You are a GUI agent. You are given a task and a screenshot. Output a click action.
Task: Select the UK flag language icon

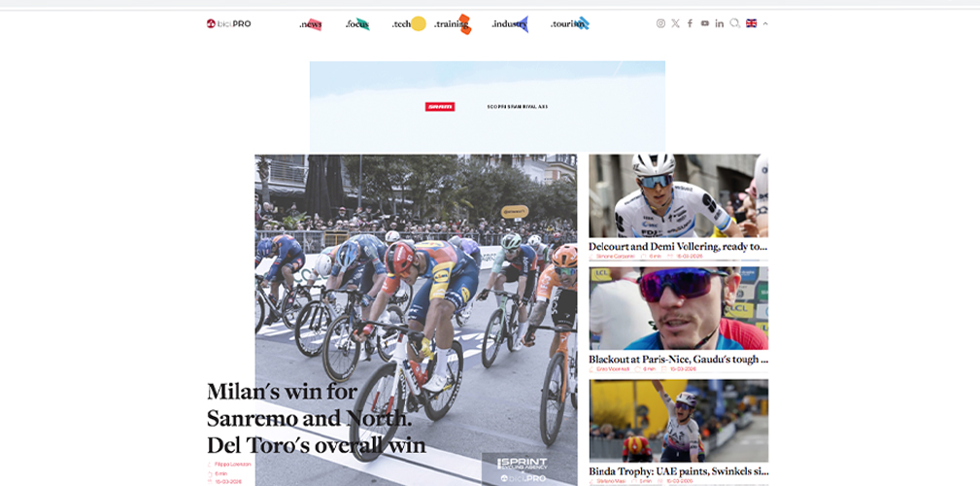[751, 23]
